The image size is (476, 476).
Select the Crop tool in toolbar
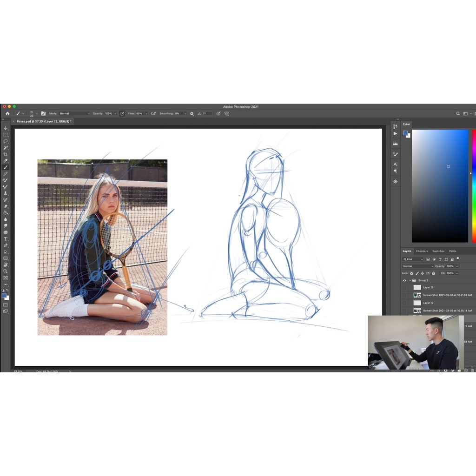6,154
